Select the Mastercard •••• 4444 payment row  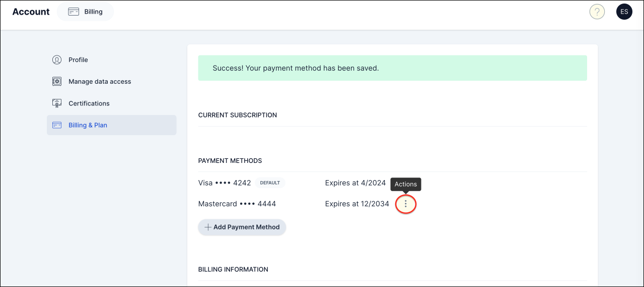click(237, 204)
